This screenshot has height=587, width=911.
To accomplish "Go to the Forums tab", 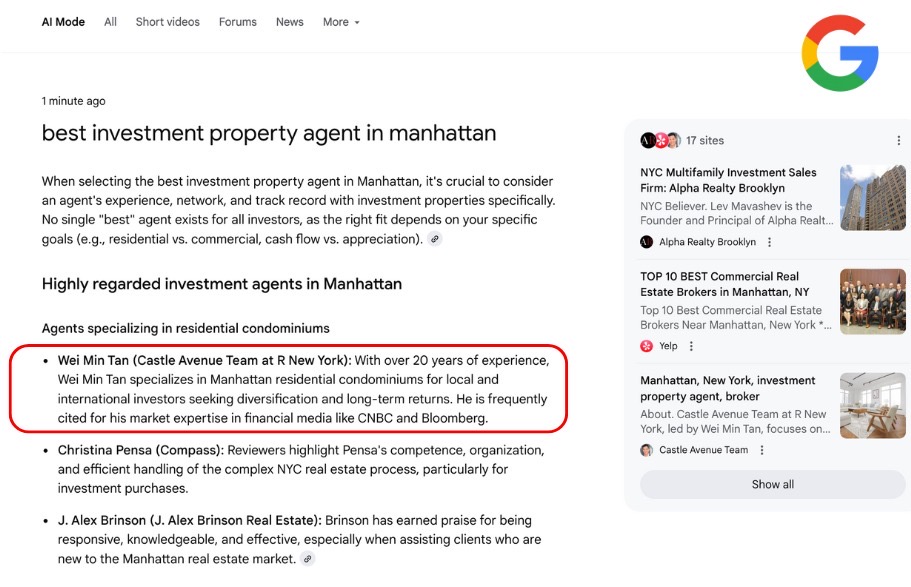I will coord(238,22).
